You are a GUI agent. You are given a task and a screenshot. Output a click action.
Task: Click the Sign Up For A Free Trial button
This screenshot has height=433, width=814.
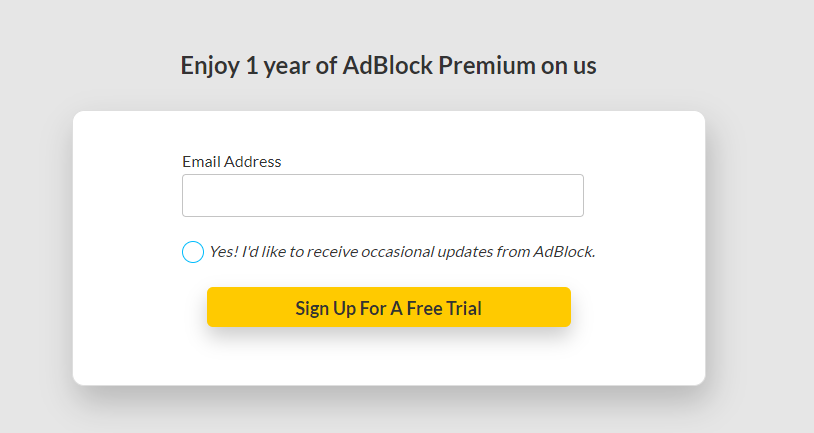[388, 308]
